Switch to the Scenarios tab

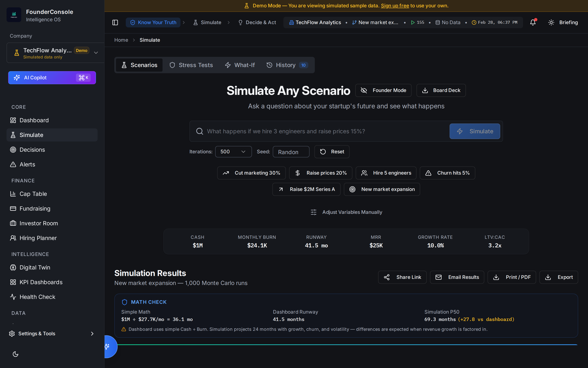[x=139, y=65]
